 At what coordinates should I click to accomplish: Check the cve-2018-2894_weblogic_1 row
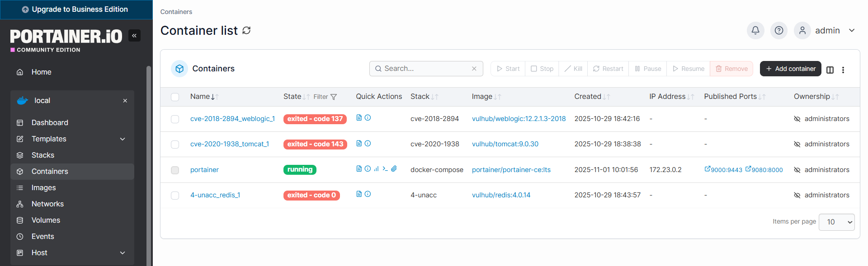175,119
